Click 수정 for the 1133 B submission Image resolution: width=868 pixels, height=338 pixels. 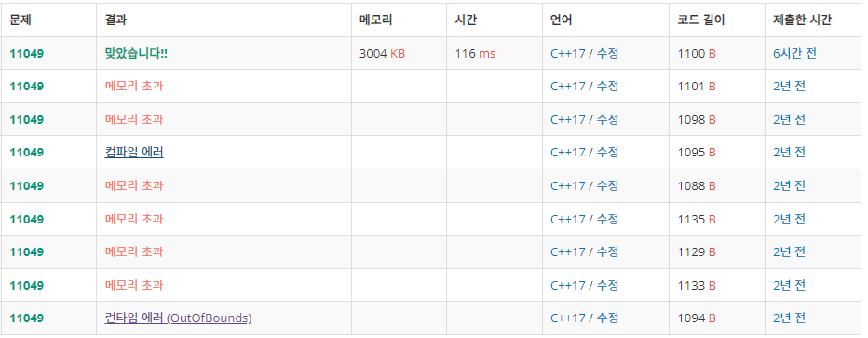607,286
